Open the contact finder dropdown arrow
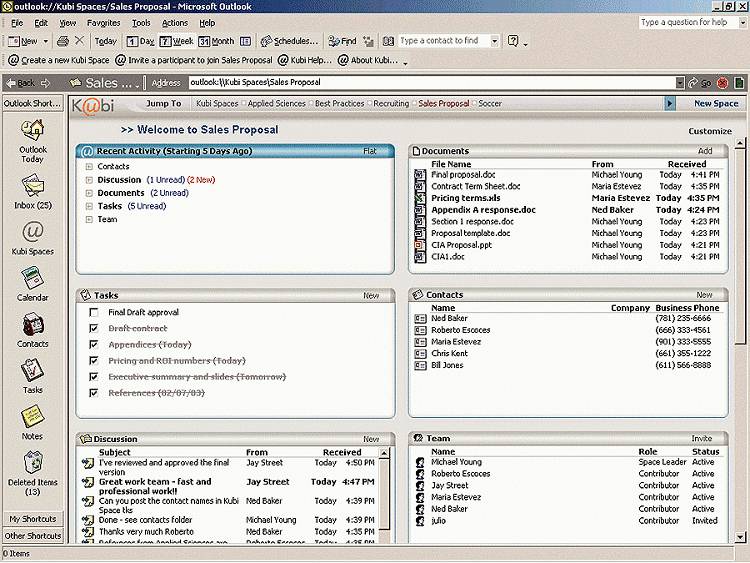This screenshot has height=563, width=750. [x=495, y=41]
